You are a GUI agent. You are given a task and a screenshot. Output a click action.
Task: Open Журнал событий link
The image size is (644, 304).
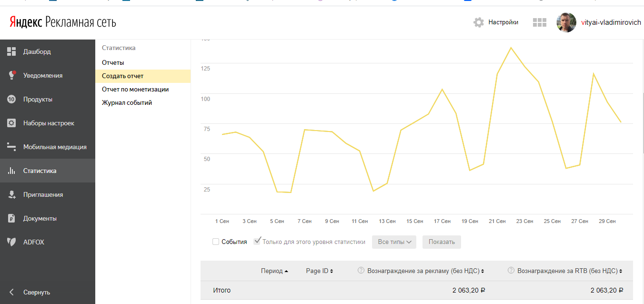(127, 102)
